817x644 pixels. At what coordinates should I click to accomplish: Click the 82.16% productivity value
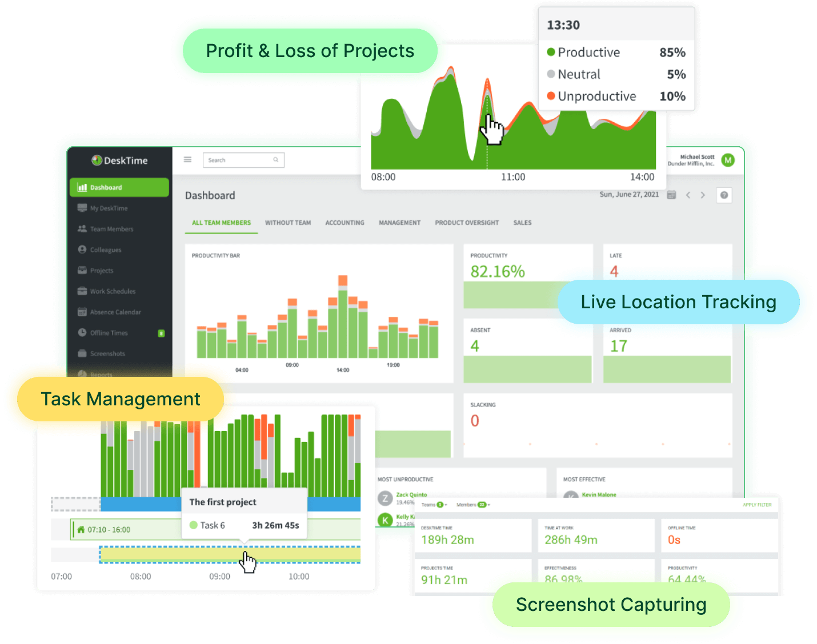(x=498, y=271)
